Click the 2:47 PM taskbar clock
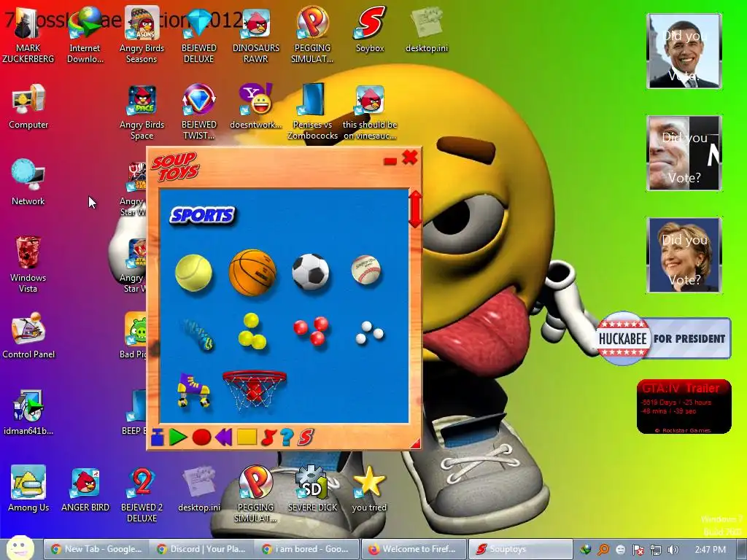The width and height of the screenshot is (747, 560). coord(711,550)
